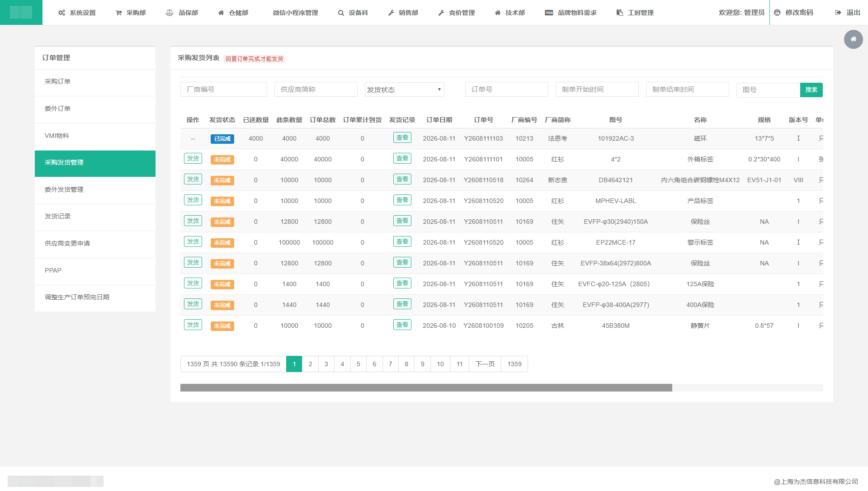This screenshot has width=868, height=491.
Task: Open 采购订单 in the sidebar
Action: [x=95, y=82]
